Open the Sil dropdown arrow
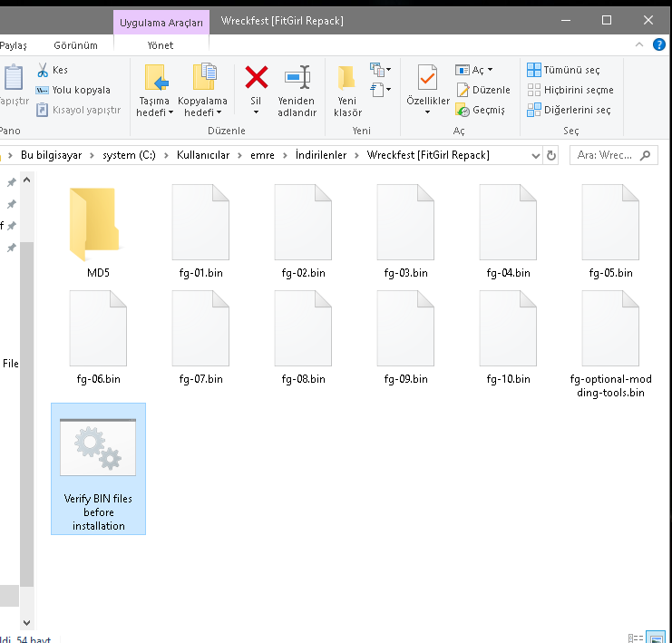Screen dimensions: 672x643 pos(256,112)
